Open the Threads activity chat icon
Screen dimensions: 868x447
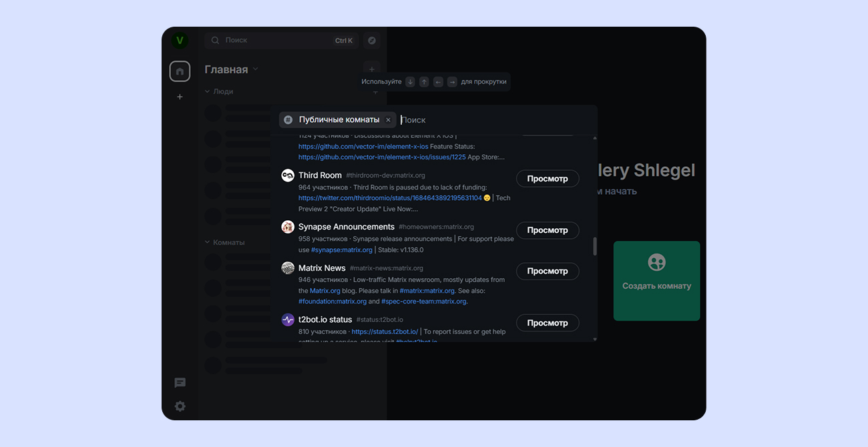[180, 383]
